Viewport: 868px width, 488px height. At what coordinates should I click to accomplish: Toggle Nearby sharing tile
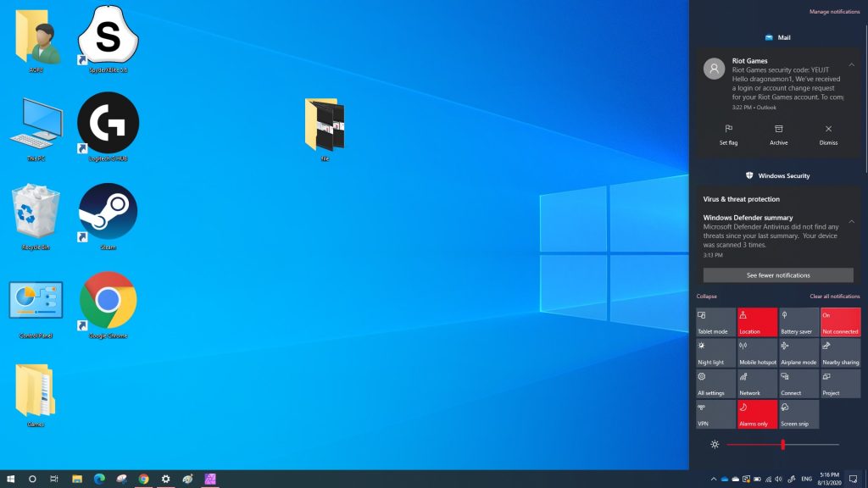click(840, 353)
